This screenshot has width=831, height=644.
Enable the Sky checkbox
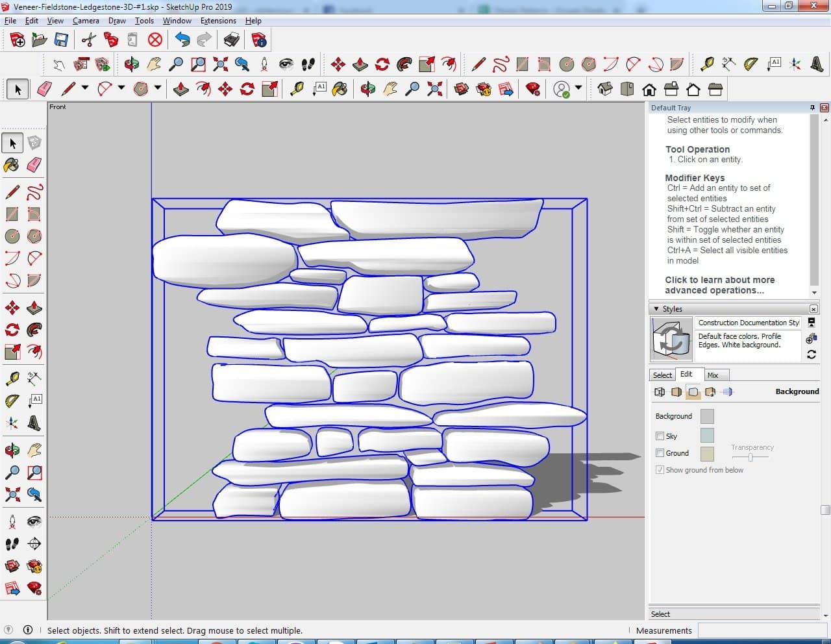coord(660,436)
